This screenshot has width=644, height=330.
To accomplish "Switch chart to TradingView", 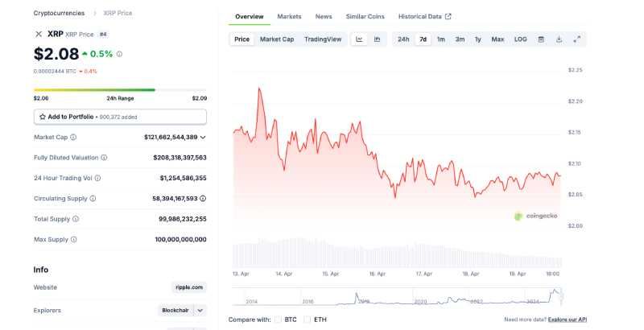I will [323, 39].
